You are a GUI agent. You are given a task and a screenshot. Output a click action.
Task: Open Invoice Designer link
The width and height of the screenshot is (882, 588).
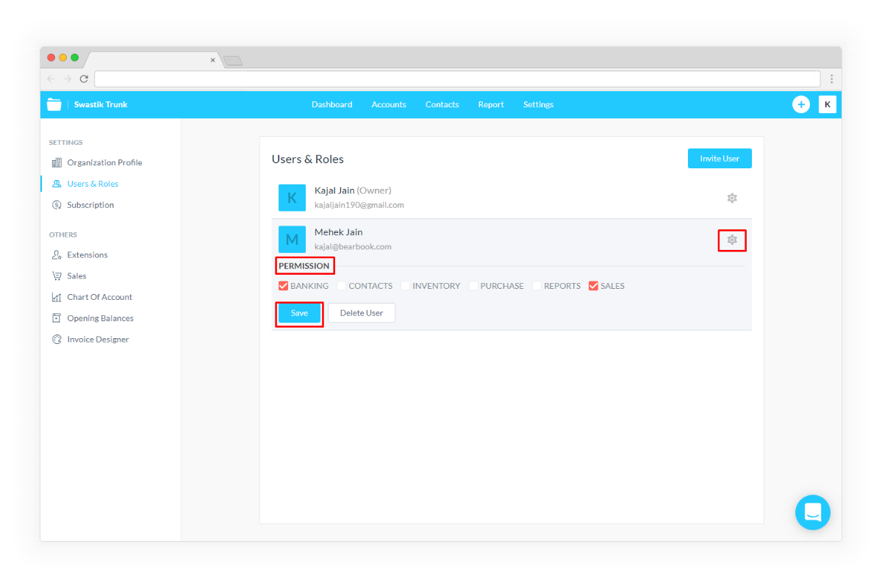98,340
